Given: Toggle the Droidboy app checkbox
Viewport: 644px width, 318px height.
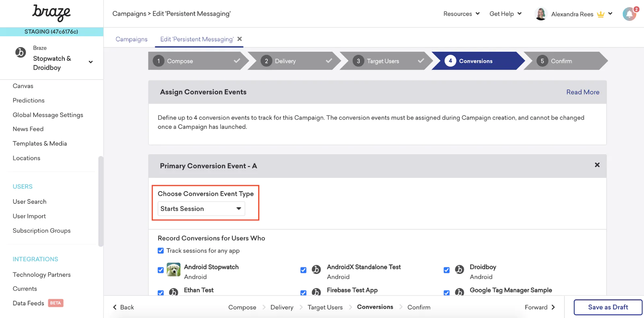Looking at the screenshot, I should click(x=446, y=270).
